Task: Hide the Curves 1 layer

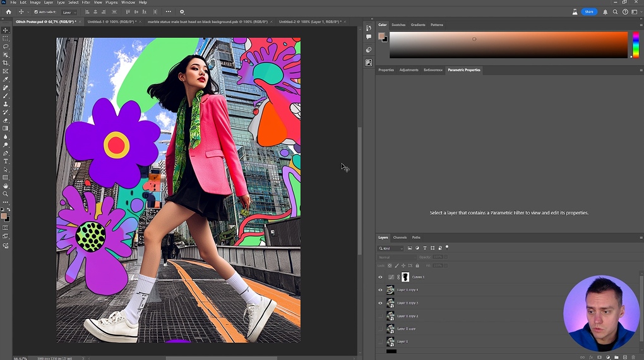Action: [380, 277]
